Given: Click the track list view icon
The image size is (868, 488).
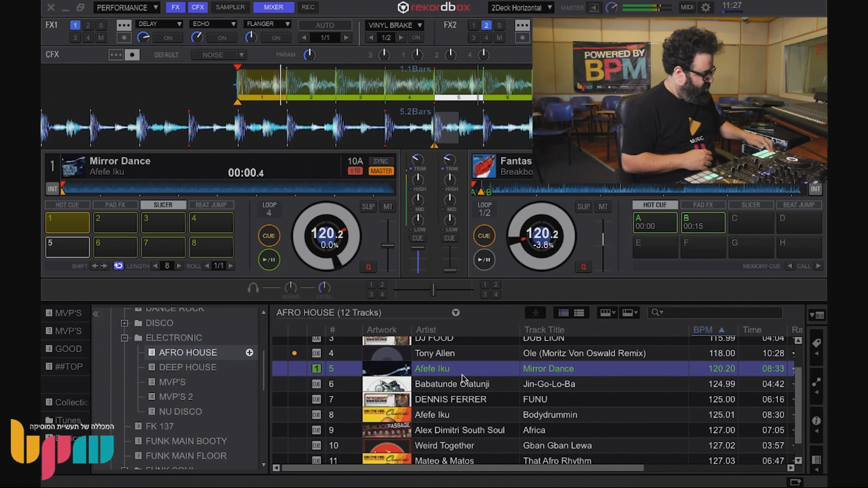Looking at the screenshot, I should [x=563, y=313].
